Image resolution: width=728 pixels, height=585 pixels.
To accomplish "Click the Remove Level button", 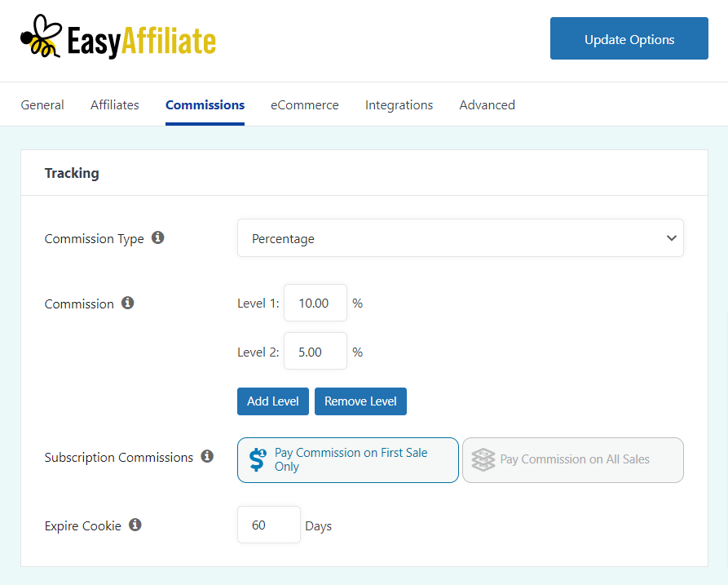I will pyautogui.click(x=361, y=401).
